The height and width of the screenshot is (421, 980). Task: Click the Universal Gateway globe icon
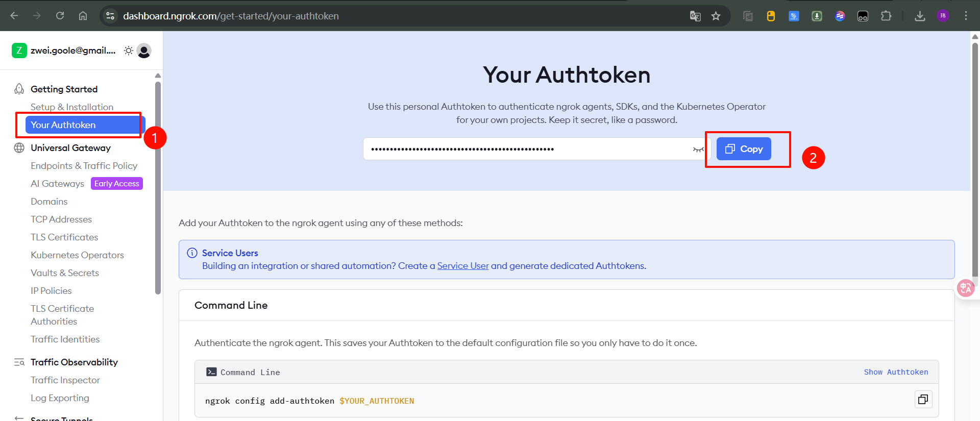click(x=19, y=148)
